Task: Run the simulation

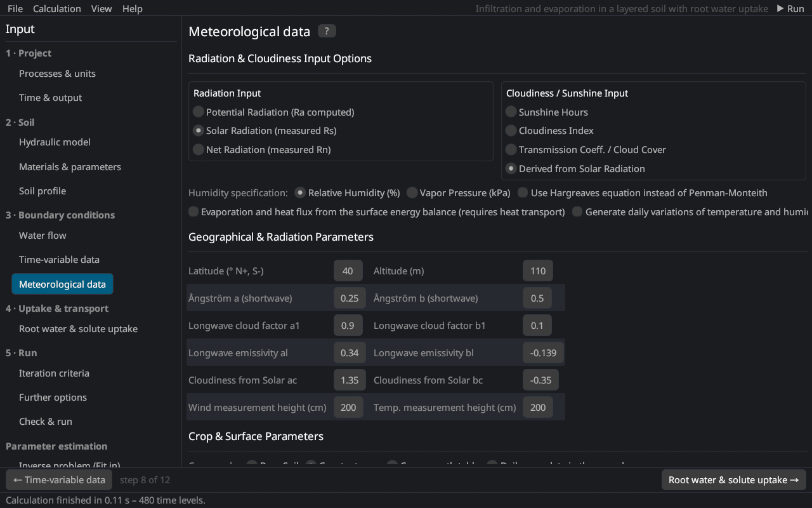Action: (x=790, y=9)
